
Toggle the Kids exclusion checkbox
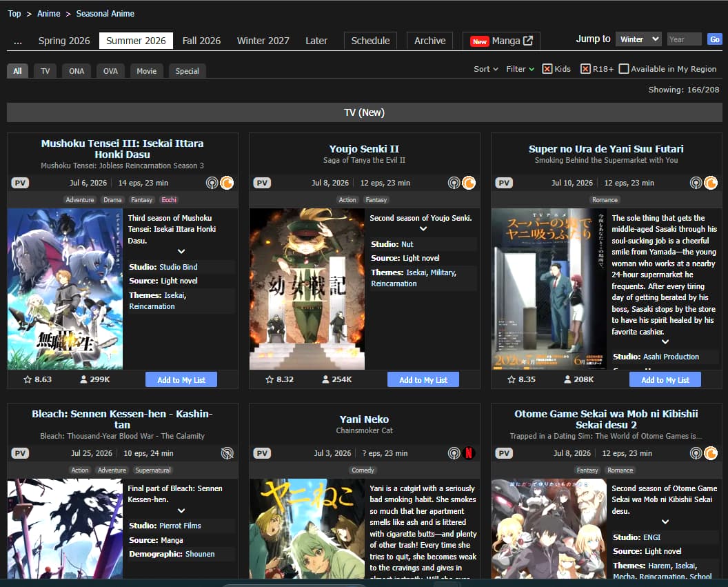pos(547,69)
